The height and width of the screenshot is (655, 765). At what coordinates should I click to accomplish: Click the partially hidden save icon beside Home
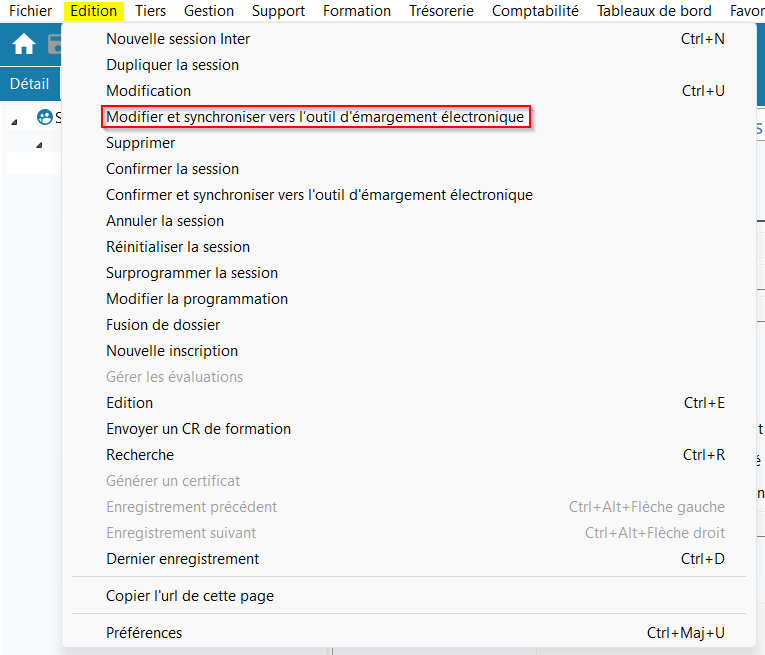pyautogui.click(x=55, y=45)
